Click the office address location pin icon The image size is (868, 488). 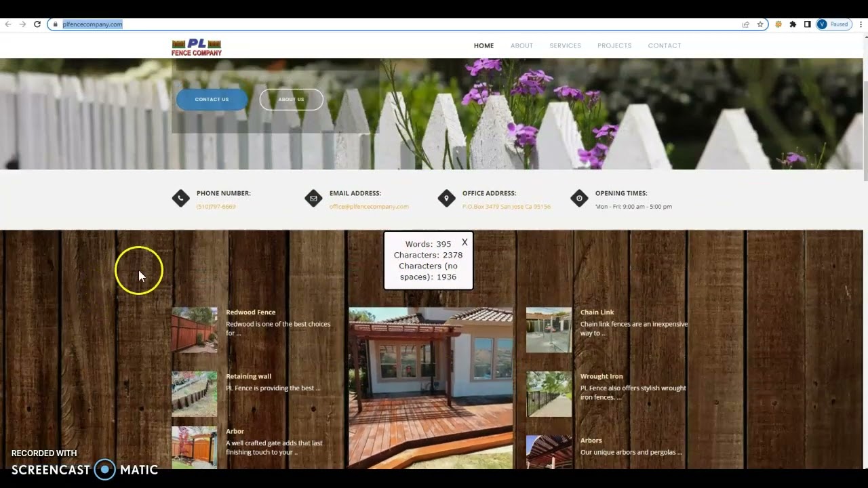click(x=446, y=199)
